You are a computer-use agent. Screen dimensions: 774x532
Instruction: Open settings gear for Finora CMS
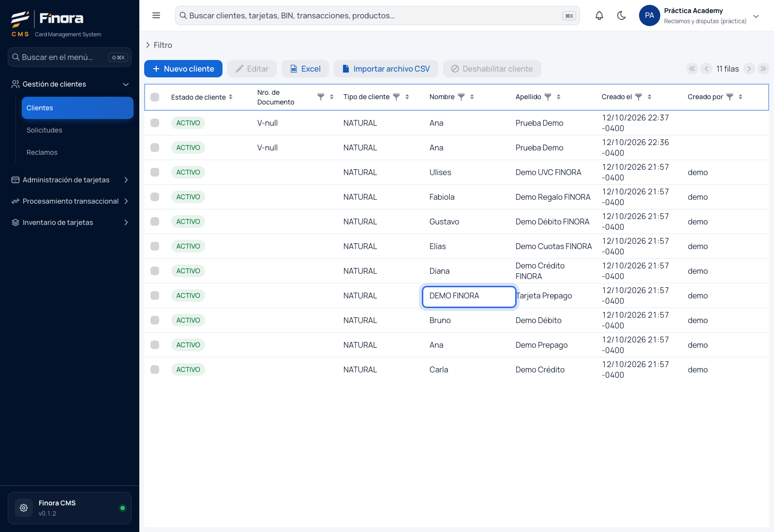coord(24,508)
